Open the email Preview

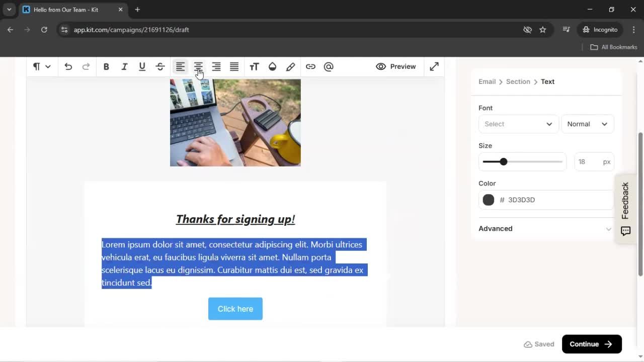coord(396,66)
